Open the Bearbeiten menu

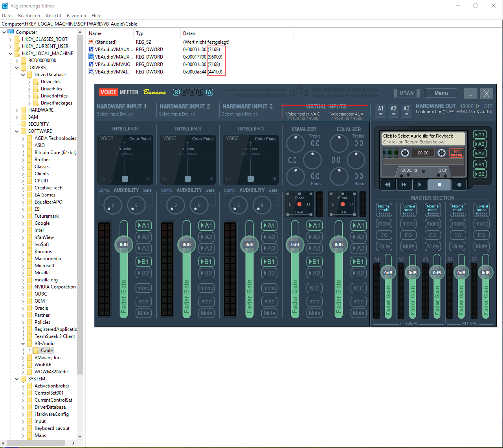click(x=29, y=16)
